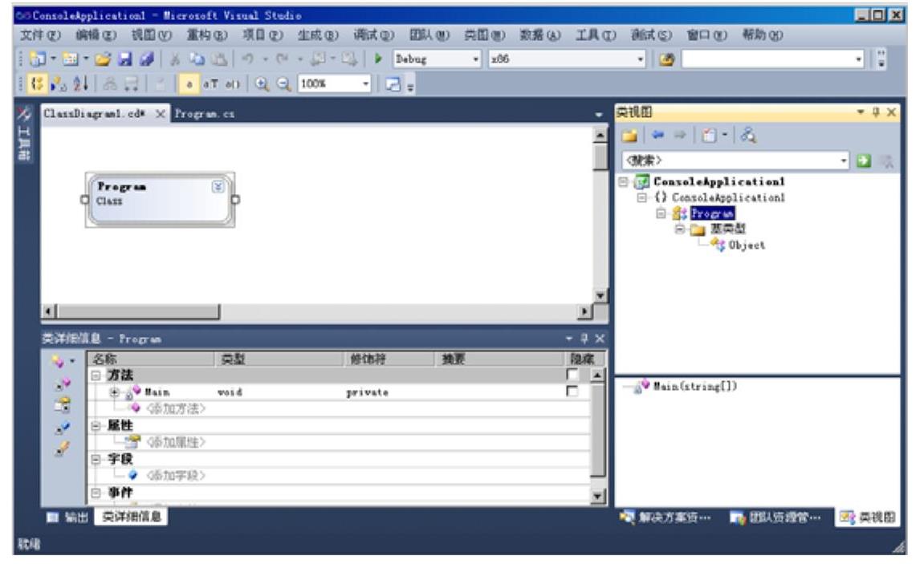The image size is (924, 564).
Task: Click New Folder icon in class view
Action: point(630,136)
